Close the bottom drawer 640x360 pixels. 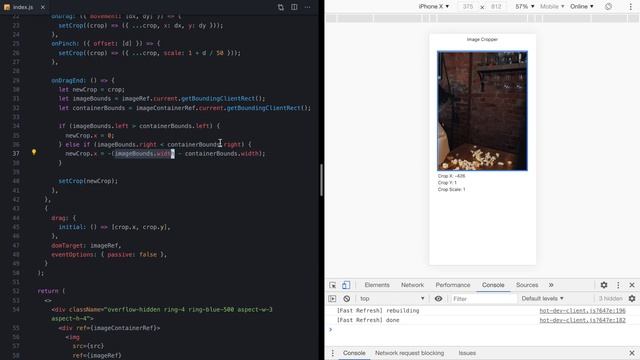pyautogui.click(x=632, y=353)
